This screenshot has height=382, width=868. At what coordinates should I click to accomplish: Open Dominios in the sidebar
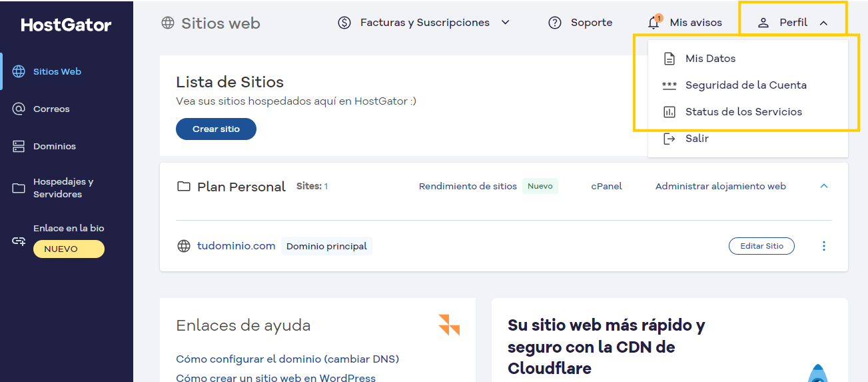pos(55,146)
